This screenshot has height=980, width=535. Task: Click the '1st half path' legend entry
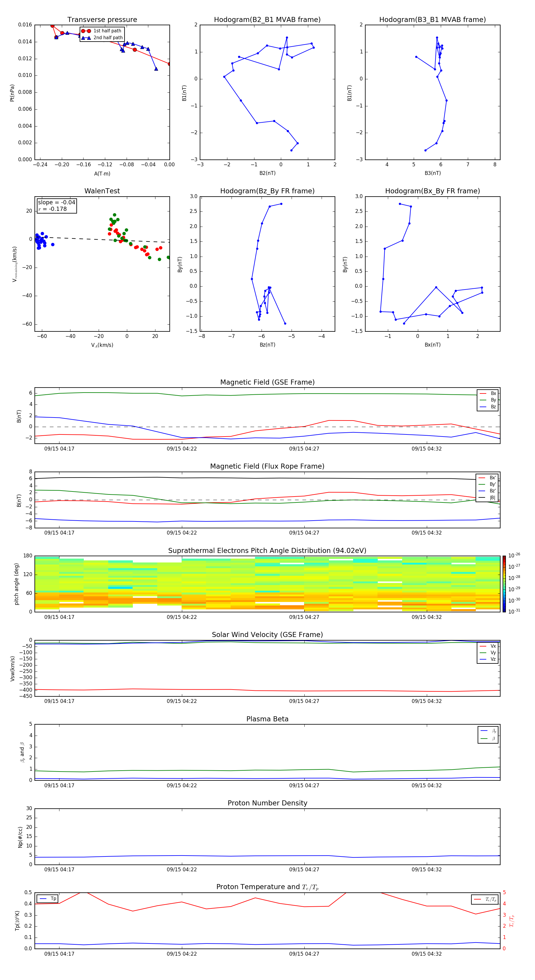pyautogui.click(x=102, y=31)
